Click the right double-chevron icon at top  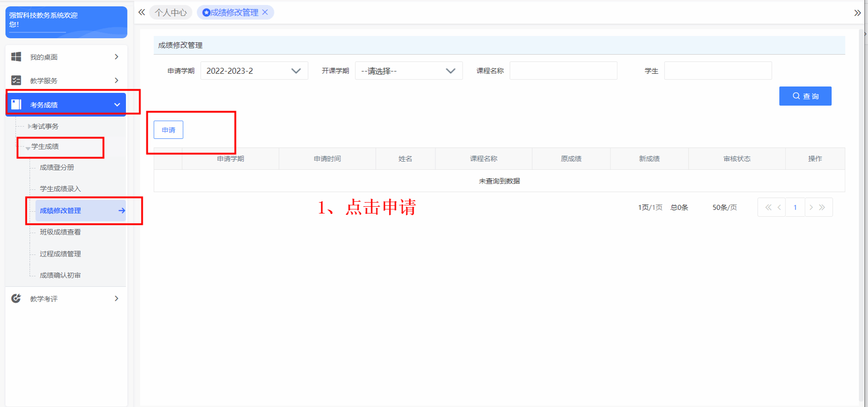[x=857, y=13]
